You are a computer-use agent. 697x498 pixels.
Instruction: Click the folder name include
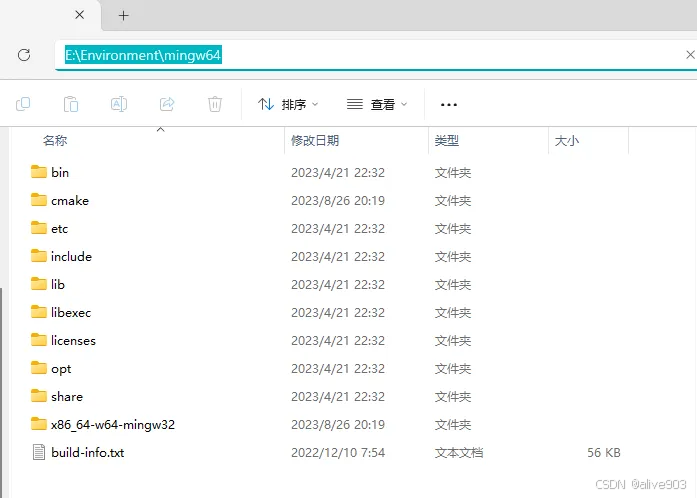coord(72,257)
